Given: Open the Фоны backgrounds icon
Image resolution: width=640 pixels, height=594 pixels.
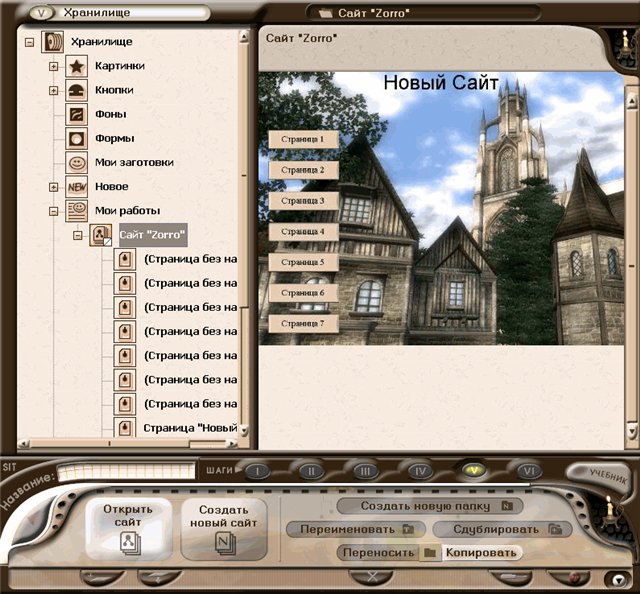Looking at the screenshot, I should click(x=76, y=114).
